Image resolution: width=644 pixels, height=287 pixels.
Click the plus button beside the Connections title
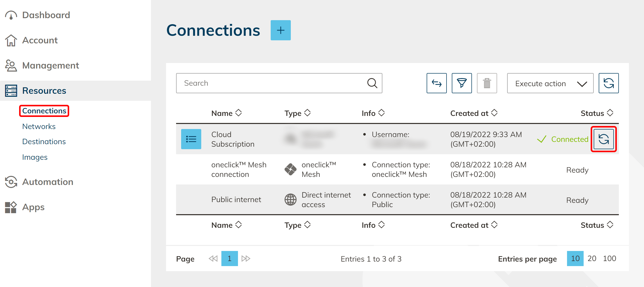280,30
